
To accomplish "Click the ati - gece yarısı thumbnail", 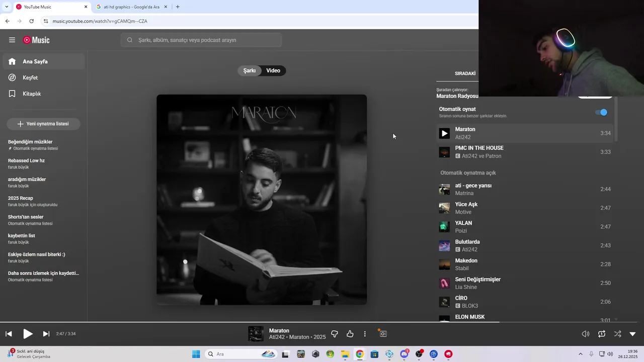I will tap(444, 190).
